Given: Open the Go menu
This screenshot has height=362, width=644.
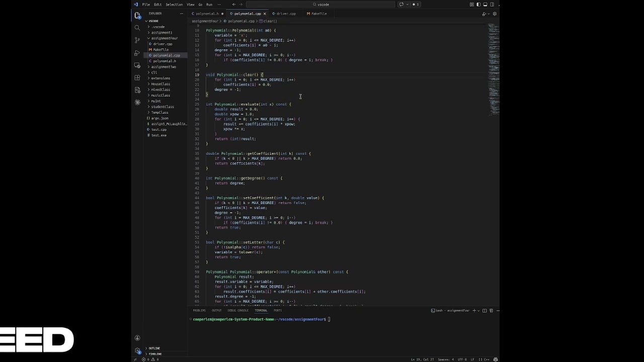Looking at the screenshot, I should coord(200,5).
